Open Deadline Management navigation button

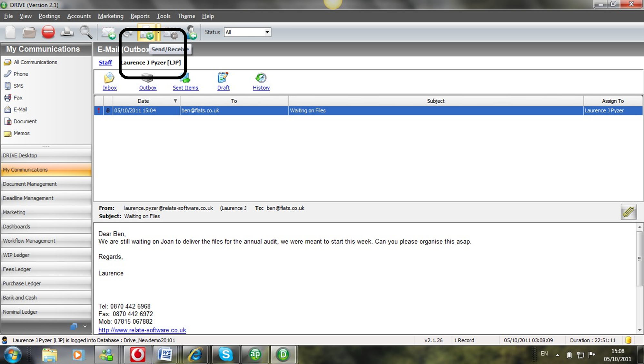[46, 198]
